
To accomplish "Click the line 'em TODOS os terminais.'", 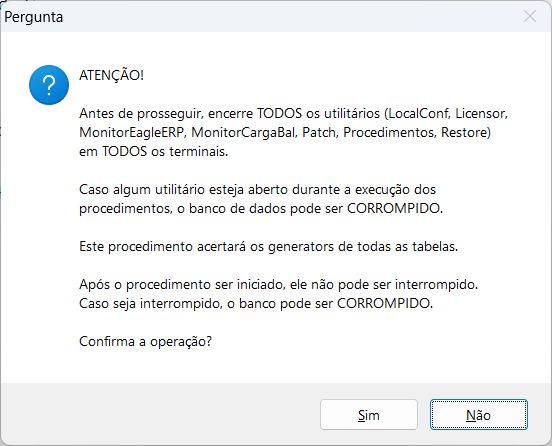I will (x=153, y=151).
